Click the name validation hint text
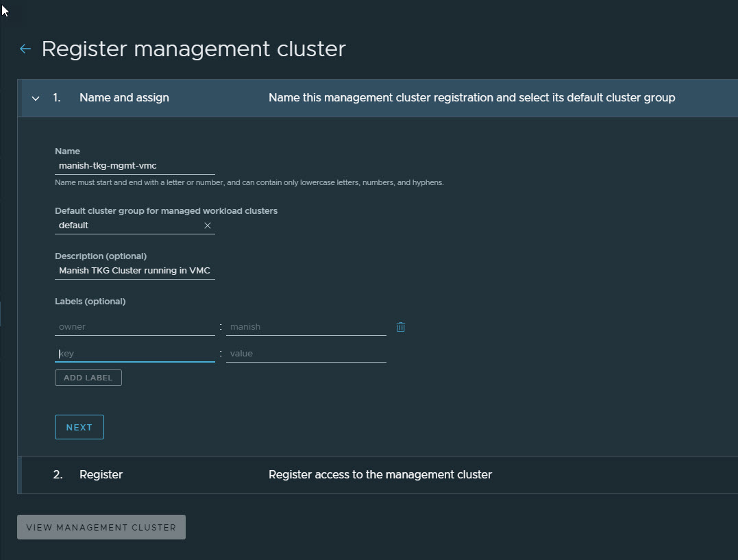 (249, 183)
